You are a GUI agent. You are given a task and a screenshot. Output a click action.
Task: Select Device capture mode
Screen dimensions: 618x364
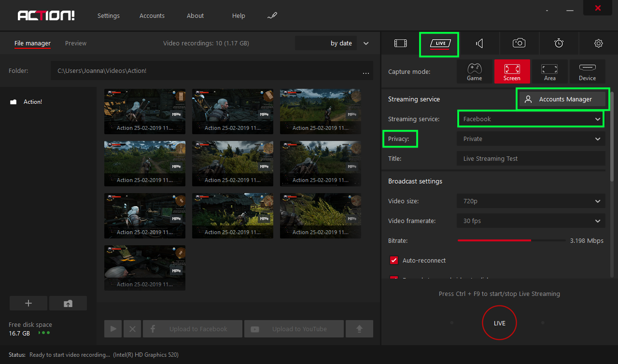588,71
